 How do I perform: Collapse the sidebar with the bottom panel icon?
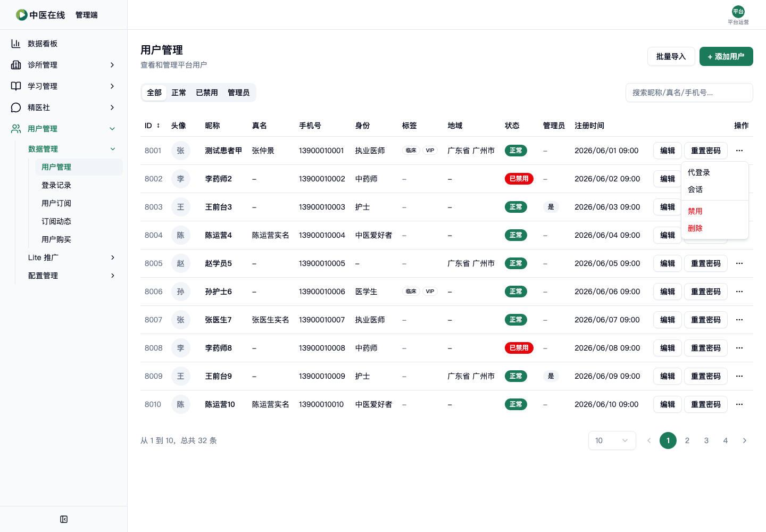pos(64,519)
